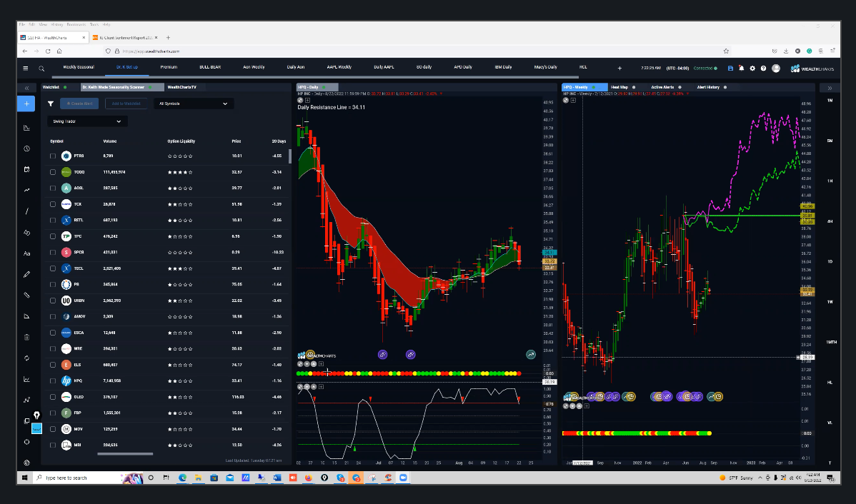
Task: Click the blue plus button in left toolbar
Action: tap(26, 104)
